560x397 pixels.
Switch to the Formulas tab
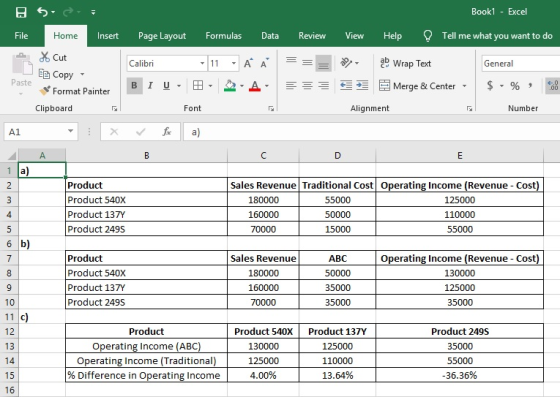[x=224, y=36]
